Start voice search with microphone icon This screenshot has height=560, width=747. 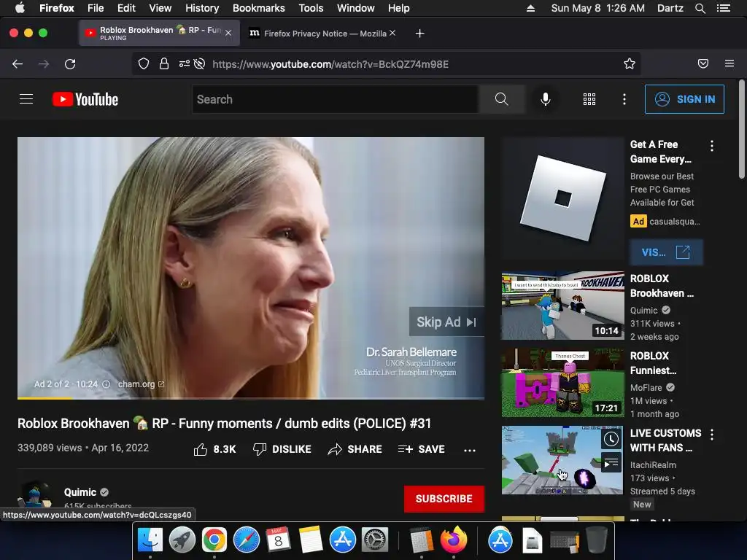point(546,99)
